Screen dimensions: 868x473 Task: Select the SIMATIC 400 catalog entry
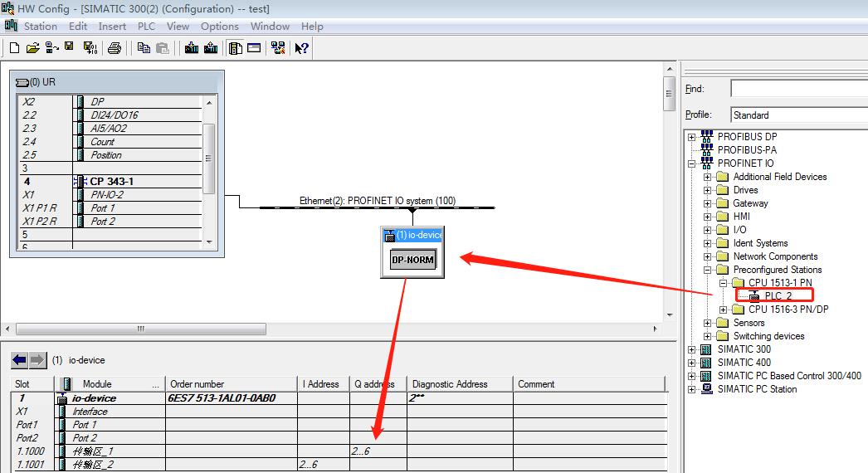pos(744,363)
